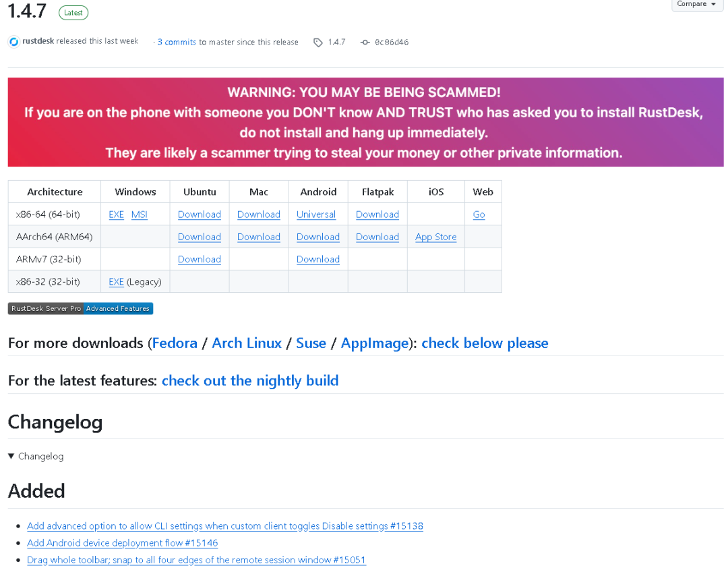Follow the 'check below please' link
This screenshot has width=728, height=568.
(485, 343)
